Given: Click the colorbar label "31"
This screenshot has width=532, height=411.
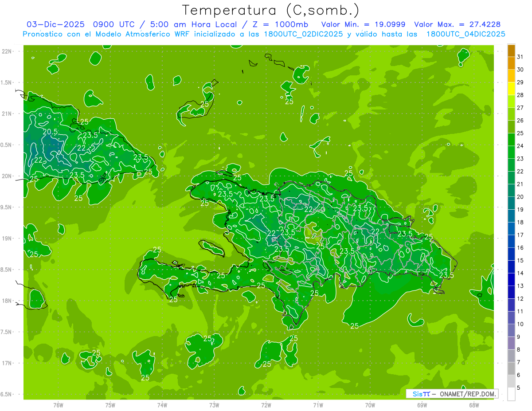Looking at the screenshot, I should coord(520,57).
